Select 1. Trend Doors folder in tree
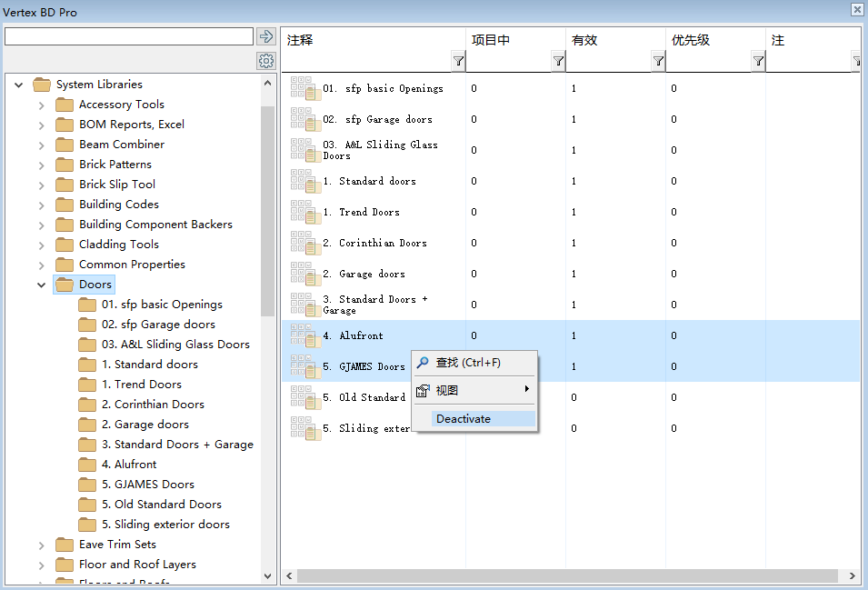 click(x=142, y=385)
